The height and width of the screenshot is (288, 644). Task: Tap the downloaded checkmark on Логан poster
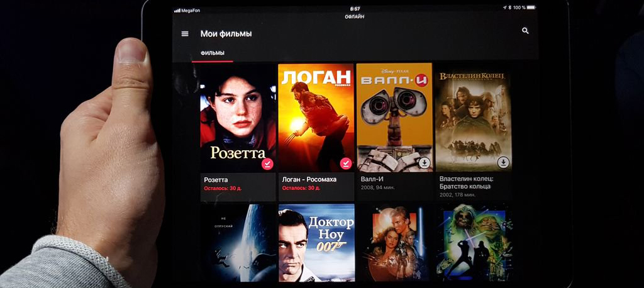(x=346, y=163)
